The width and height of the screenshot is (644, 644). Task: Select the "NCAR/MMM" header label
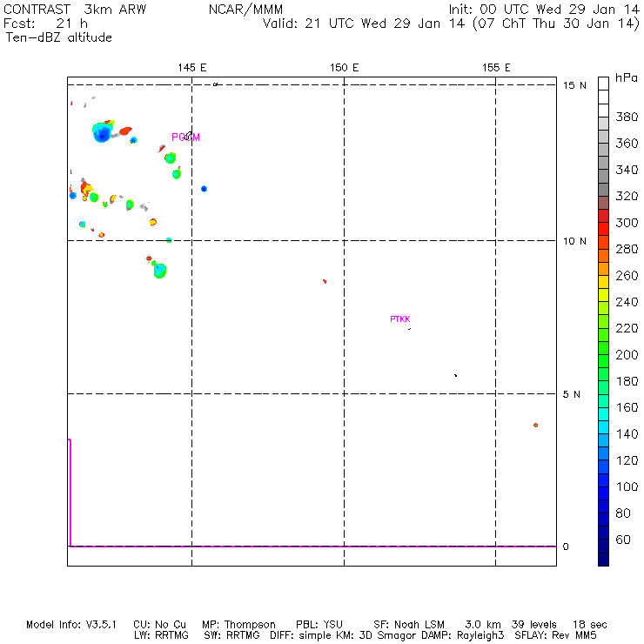245,10
